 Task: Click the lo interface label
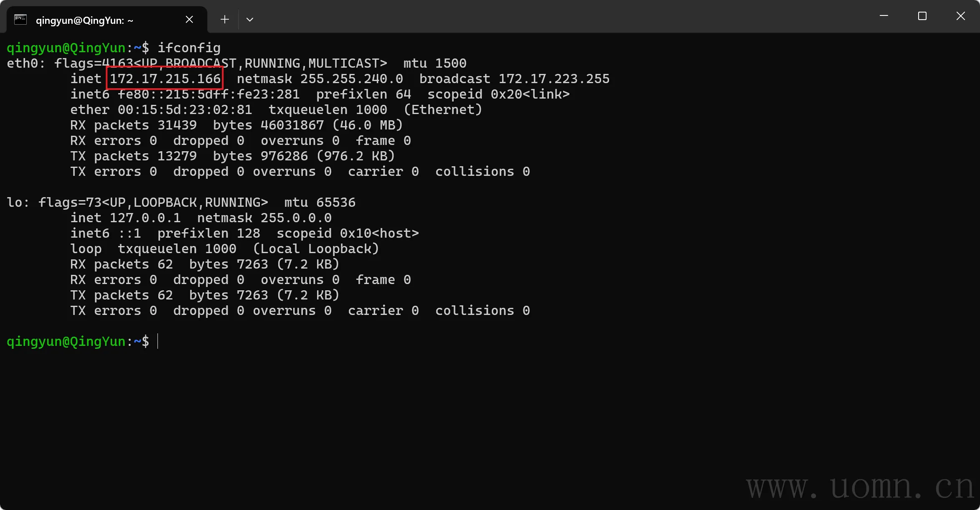(15, 202)
